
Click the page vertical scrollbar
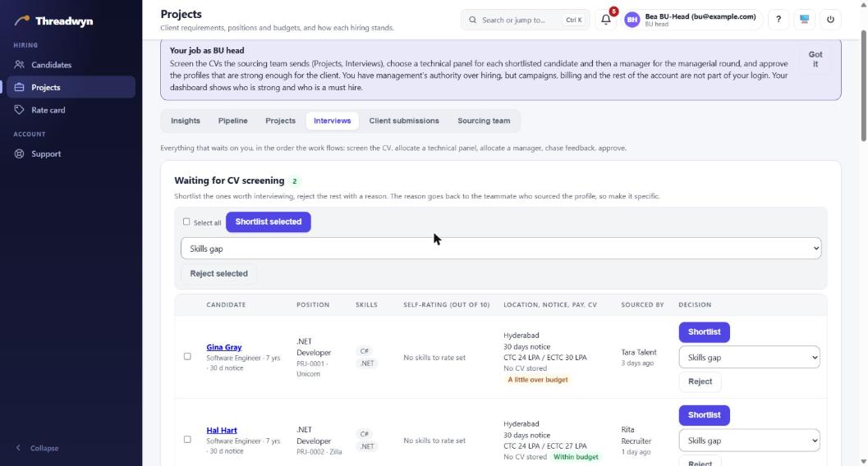pos(864,85)
